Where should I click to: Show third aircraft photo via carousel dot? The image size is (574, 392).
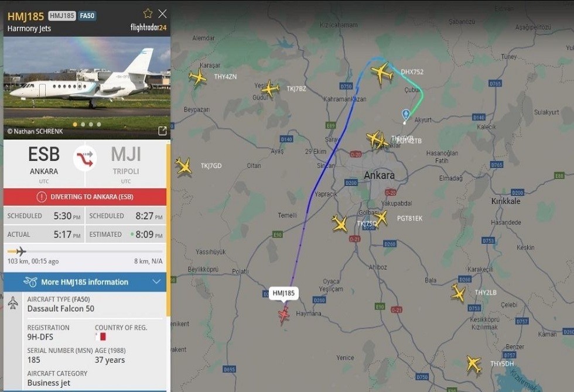(x=91, y=124)
